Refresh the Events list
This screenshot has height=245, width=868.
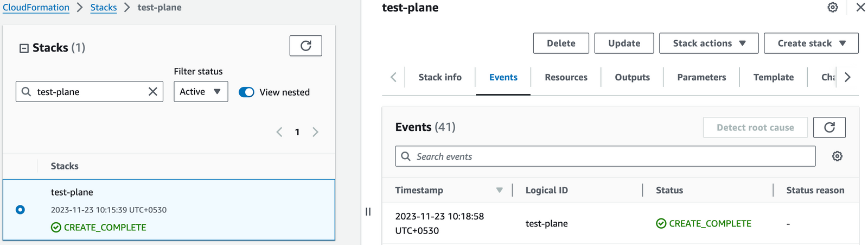click(x=829, y=127)
